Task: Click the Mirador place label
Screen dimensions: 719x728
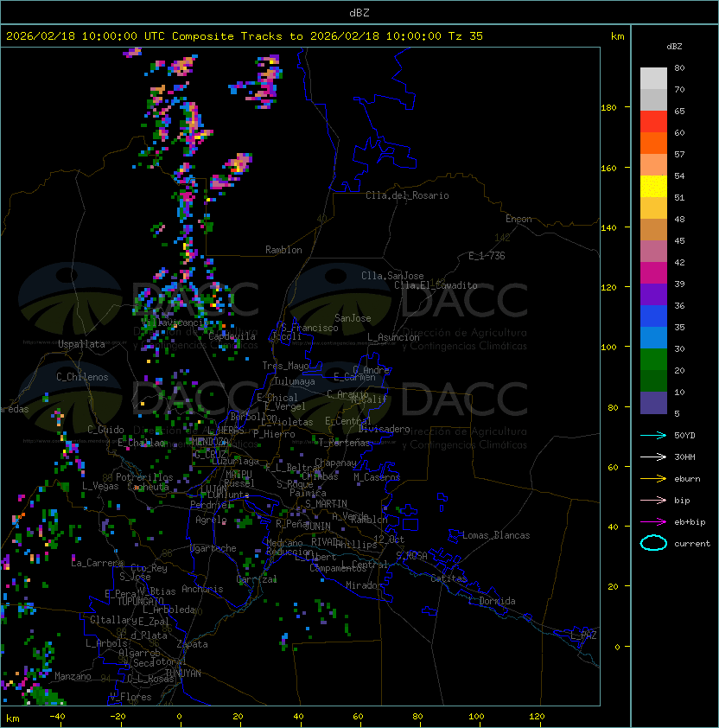Action: 364,585
